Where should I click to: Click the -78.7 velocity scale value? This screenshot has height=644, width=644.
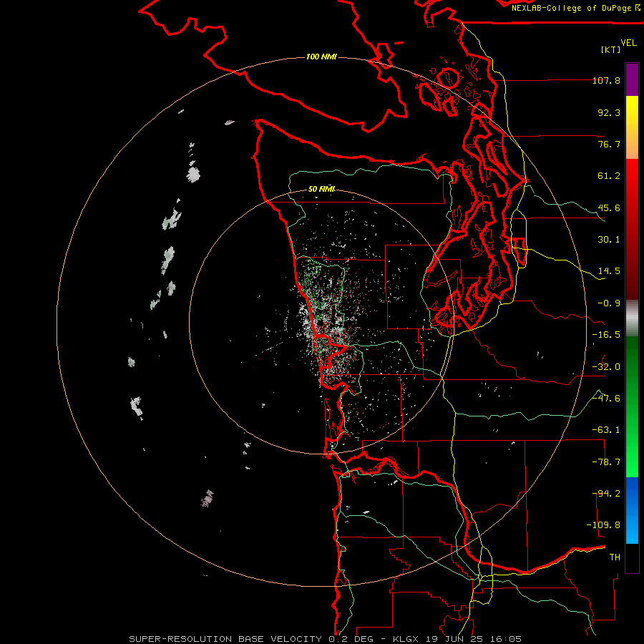coord(606,462)
